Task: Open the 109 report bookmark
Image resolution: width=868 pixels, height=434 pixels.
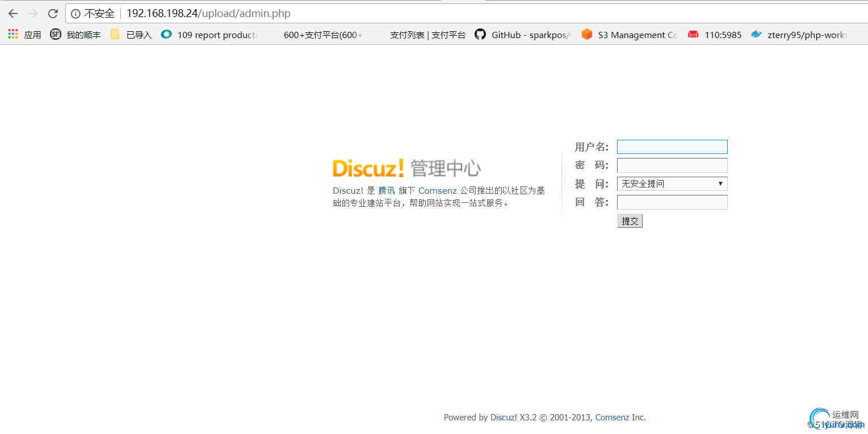Action: (x=209, y=35)
